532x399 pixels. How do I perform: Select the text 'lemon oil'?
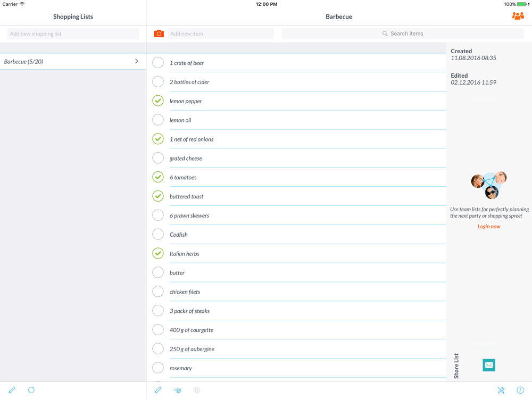(x=180, y=120)
